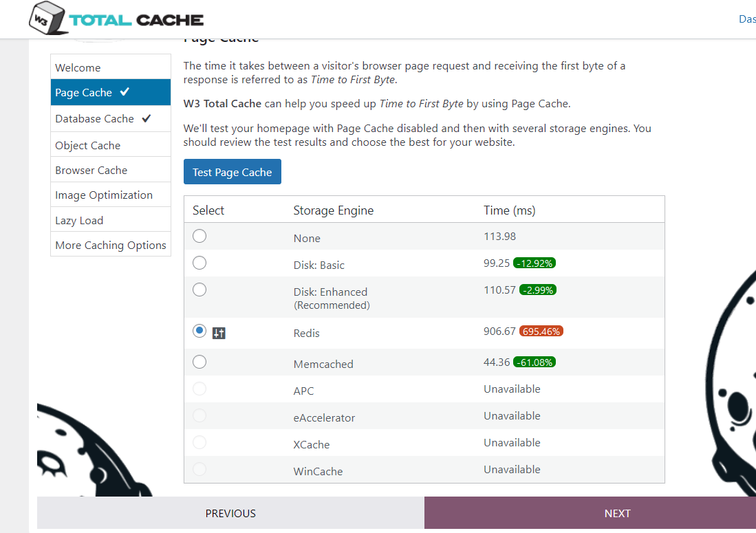
Task: Click the W3 Total Cache logo
Action: pyautogui.click(x=116, y=19)
